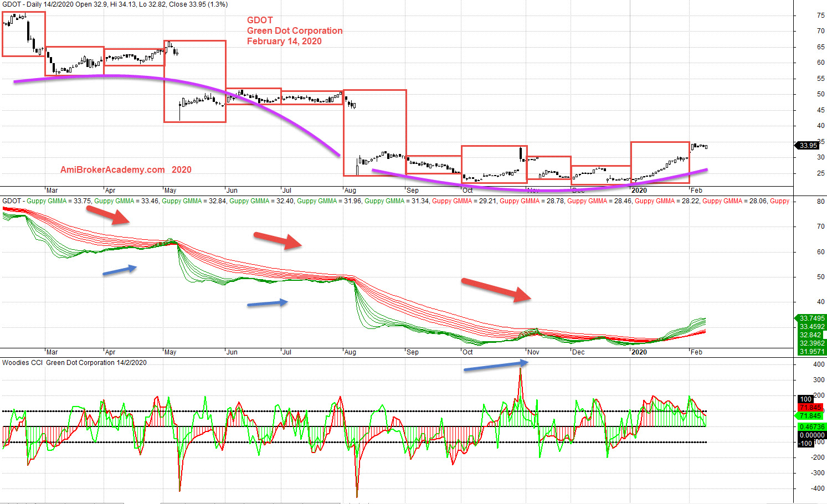Select Aug on the GMMA pane time axis
827x504 pixels.
(350, 352)
